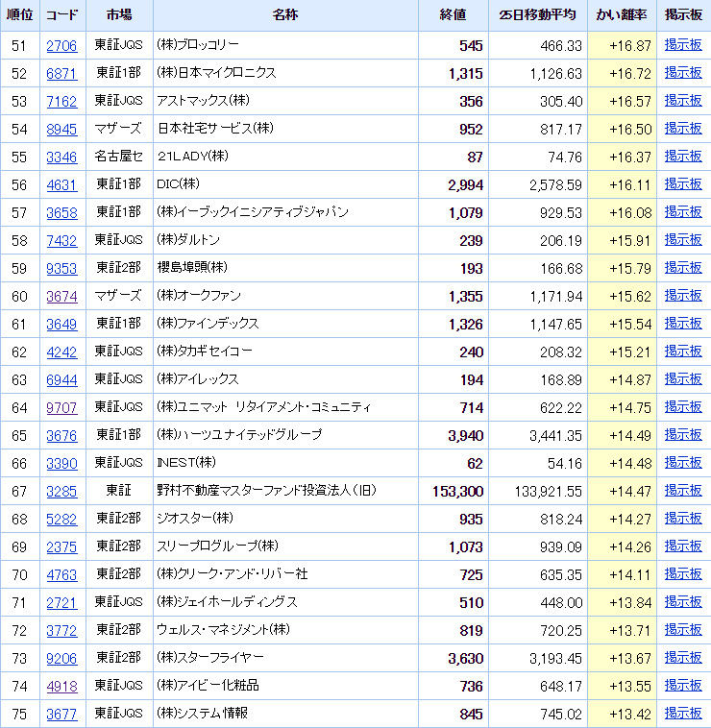Open 掲示板 link for イーブックイニシアティブジャパン row
Image resolution: width=711 pixels, height=728 pixels.
point(683,212)
